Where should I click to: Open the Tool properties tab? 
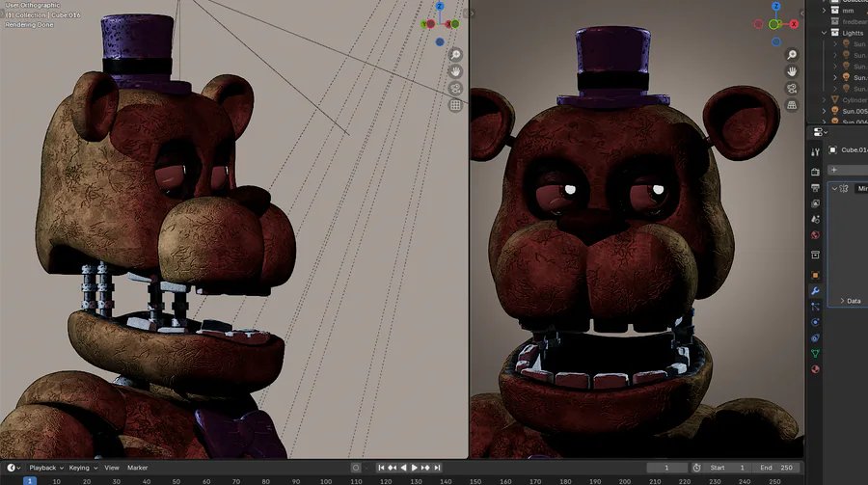tap(815, 151)
